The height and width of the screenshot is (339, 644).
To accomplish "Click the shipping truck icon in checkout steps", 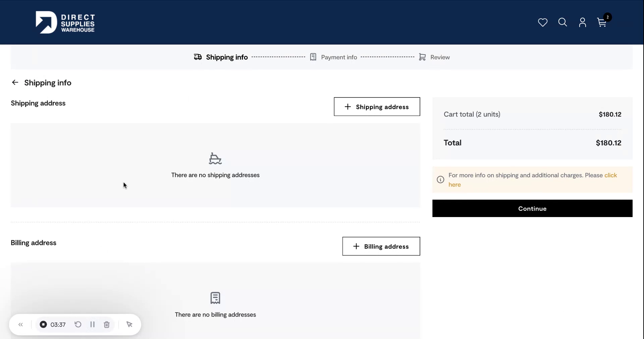I will 198,57.
